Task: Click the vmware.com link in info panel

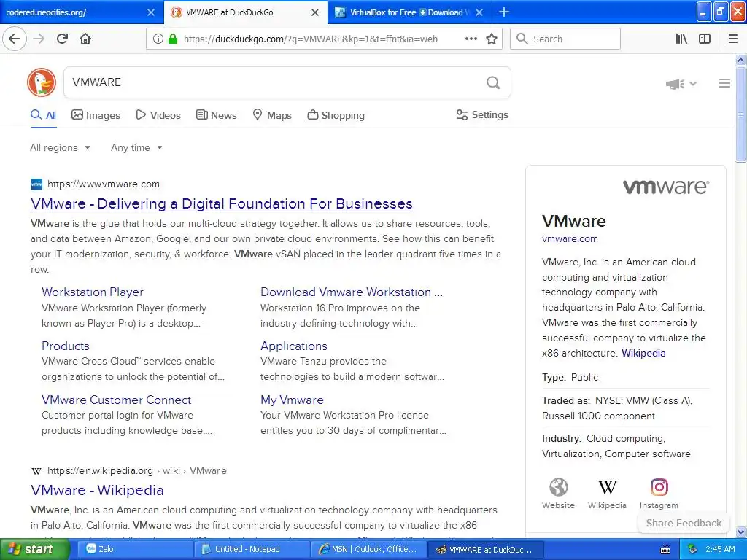Action: click(x=570, y=239)
